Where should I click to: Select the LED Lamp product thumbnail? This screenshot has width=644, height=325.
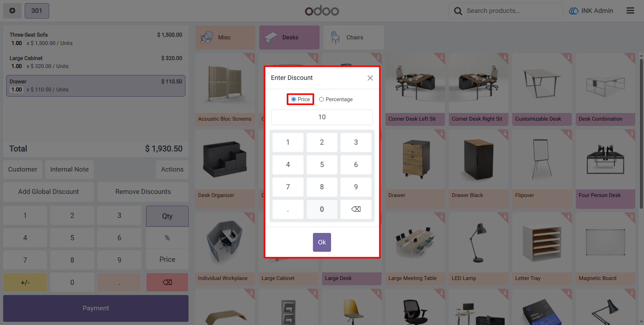[x=478, y=243]
